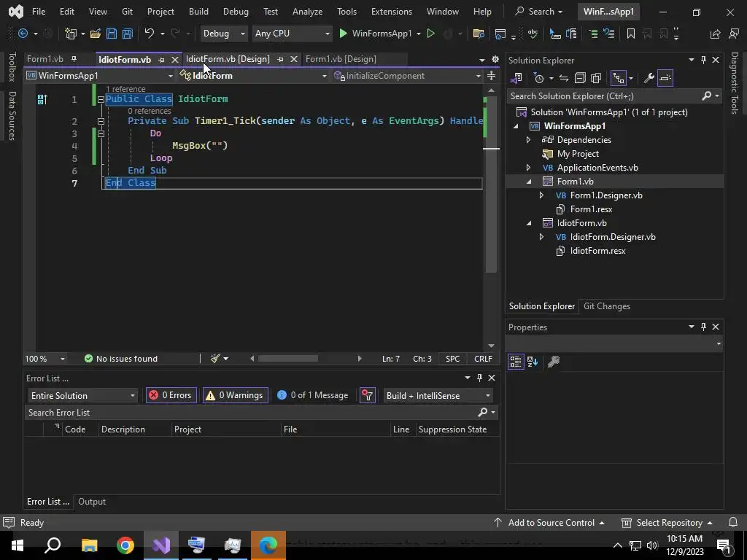
Task: Click the Live Share icon
Action: click(x=715, y=34)
